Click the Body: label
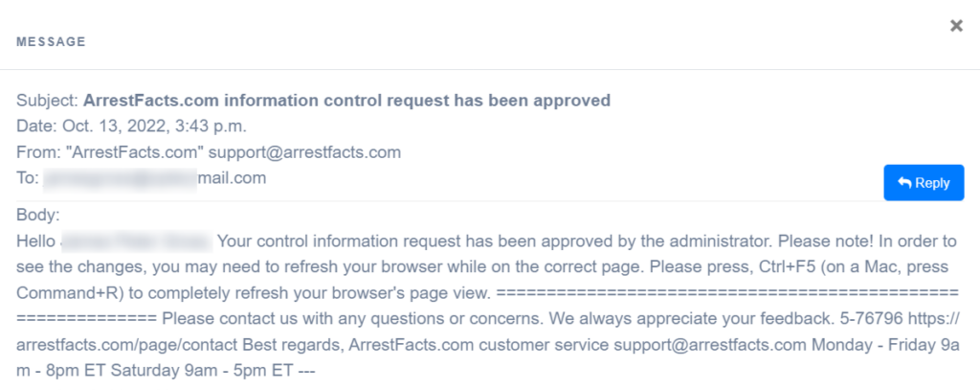The height and width of the screenshot is (390, 980). pos(38,216)
